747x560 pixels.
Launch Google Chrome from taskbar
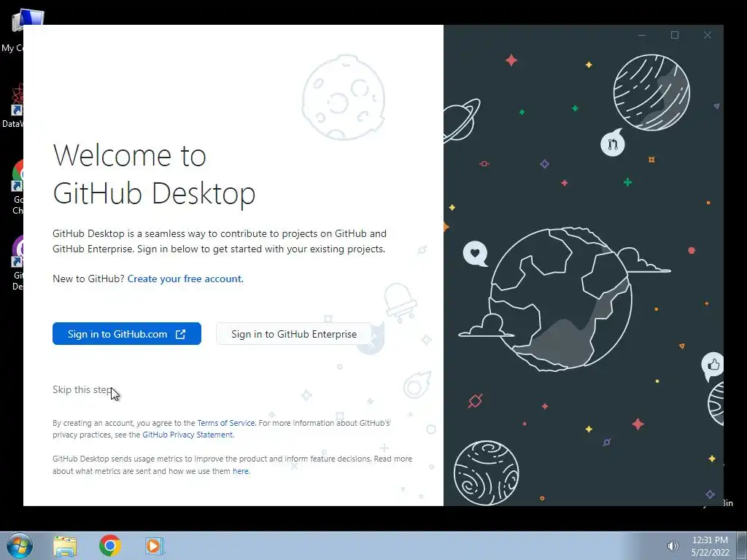point(110,545)
